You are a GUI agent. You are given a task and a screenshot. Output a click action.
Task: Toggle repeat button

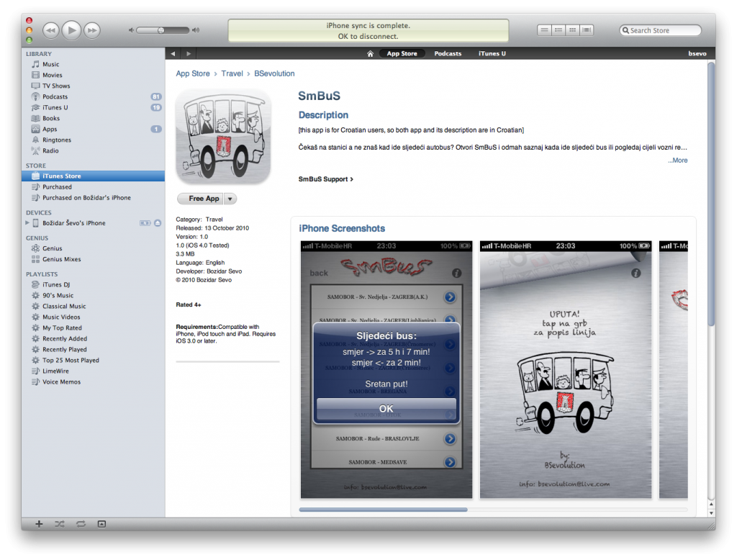point(81,524)
